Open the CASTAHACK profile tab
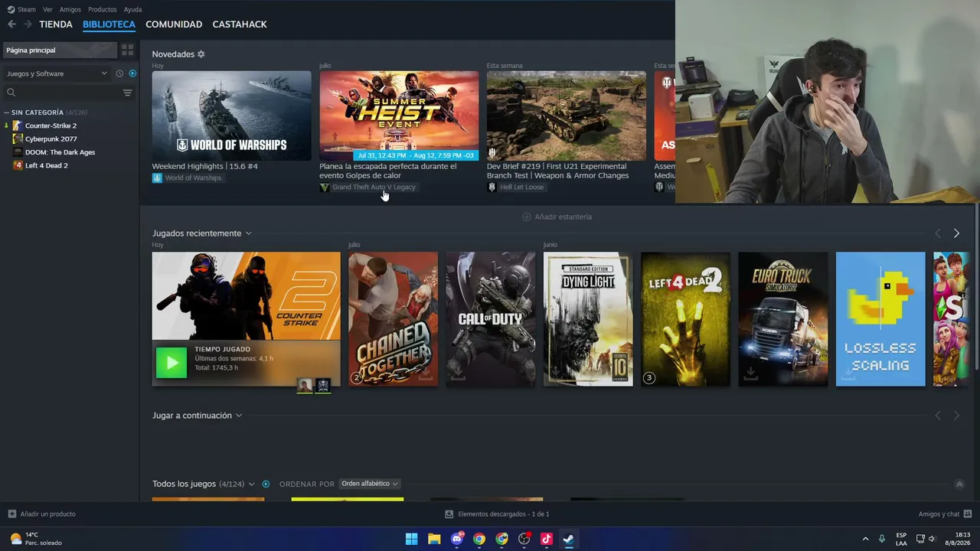The height and width of the screenshot is (551, 980). pos(240,24)
